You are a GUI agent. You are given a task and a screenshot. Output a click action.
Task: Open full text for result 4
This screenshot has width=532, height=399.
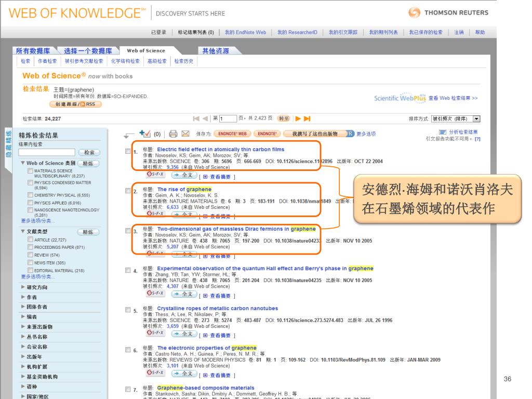184,295
